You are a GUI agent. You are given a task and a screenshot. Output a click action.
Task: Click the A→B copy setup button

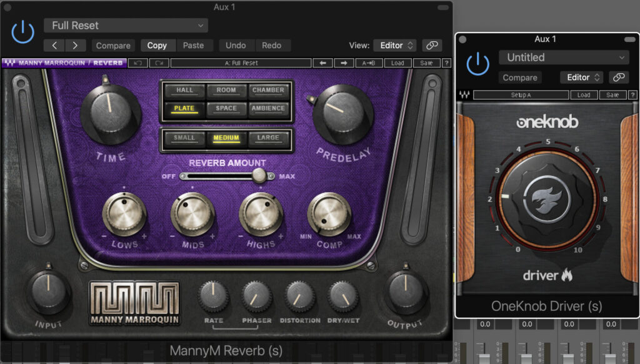point(369,63)
